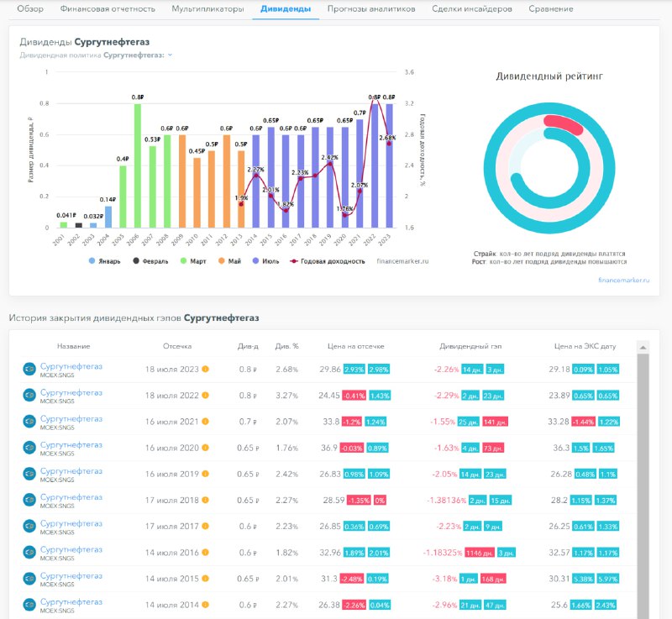The height and width of the screenshot is (619, 672).
Task: Click the Отсечка column header
Action: pos(177,346)
